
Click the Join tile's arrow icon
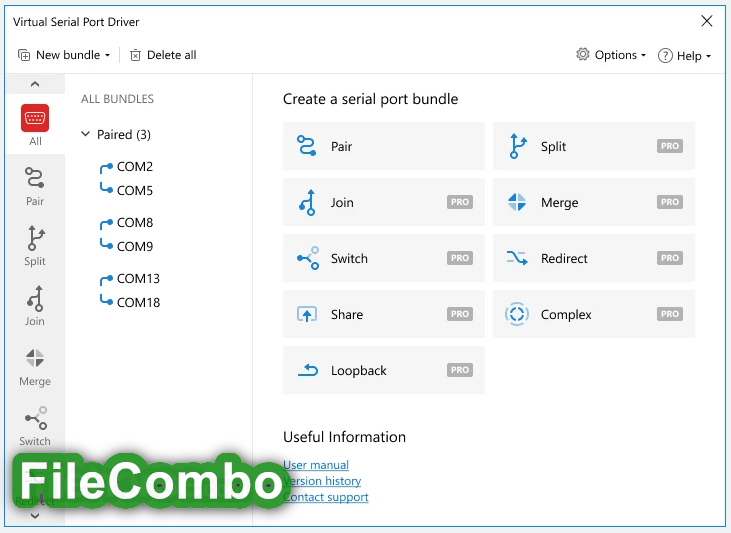(x=308, y=202)
